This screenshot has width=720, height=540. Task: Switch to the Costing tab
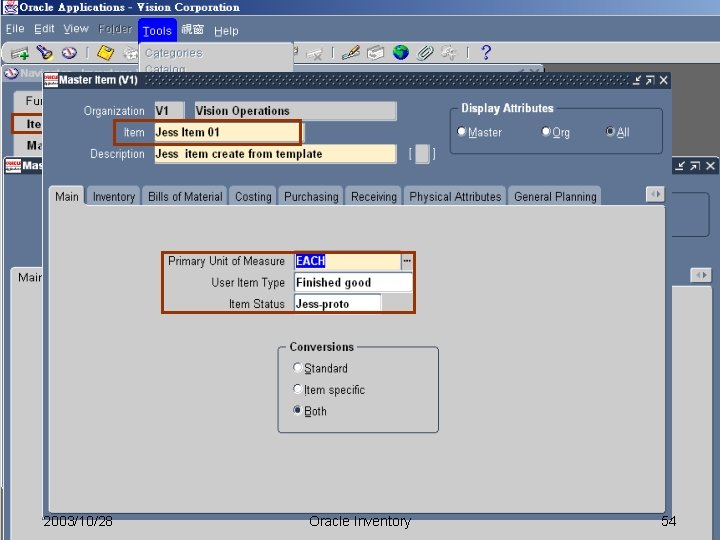253,197
